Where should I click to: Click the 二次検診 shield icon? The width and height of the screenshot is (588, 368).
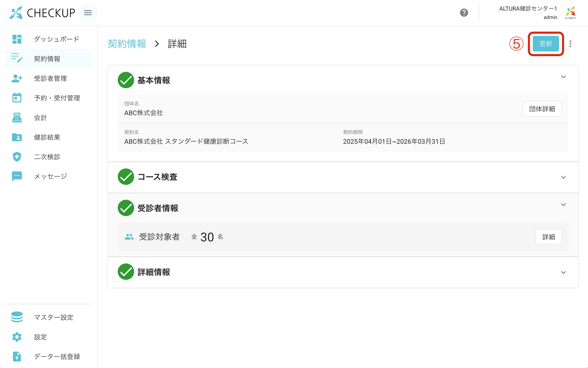[17, 157]
